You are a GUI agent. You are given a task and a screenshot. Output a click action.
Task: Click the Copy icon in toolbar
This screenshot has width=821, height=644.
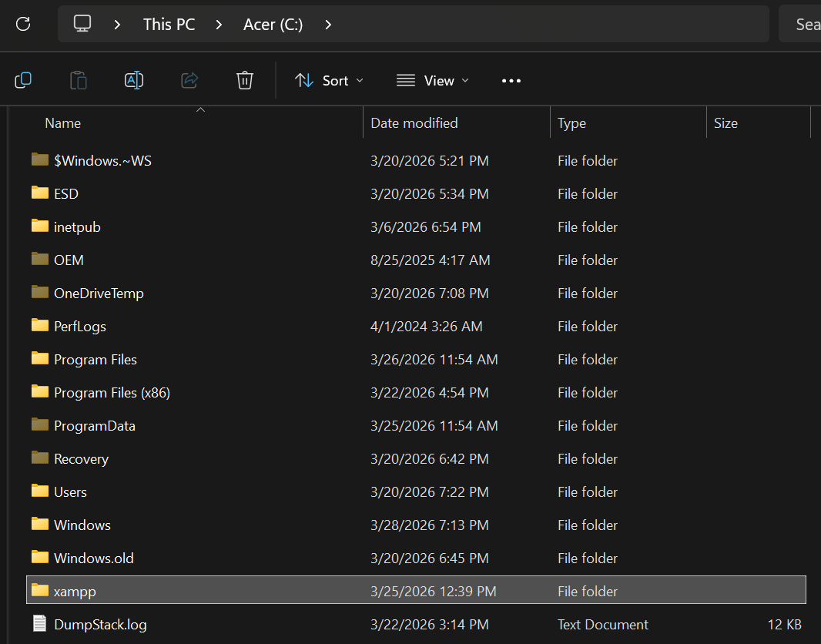(23, 80)
